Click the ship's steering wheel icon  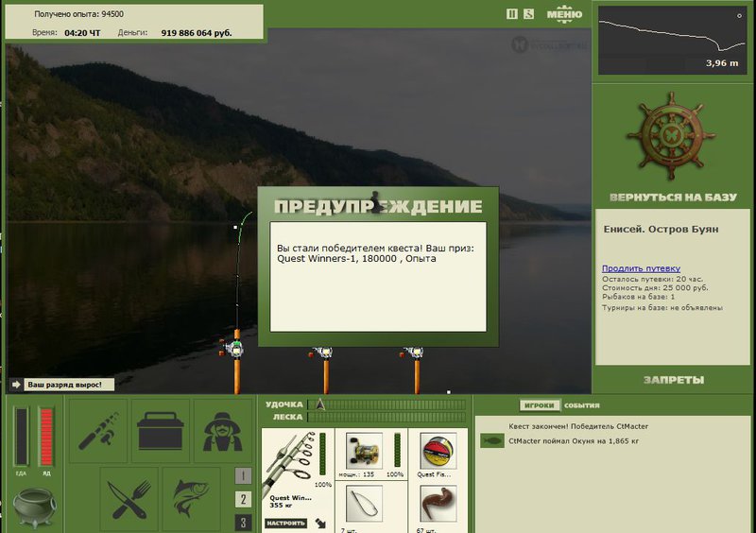[x=671, y=136]
